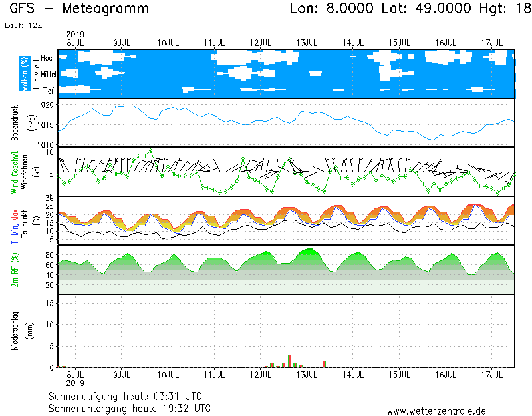The image size is (532, 416).
Task: Click the "Mittel" cloud level label
Action: pyautogui.click(x=48, y=75)
